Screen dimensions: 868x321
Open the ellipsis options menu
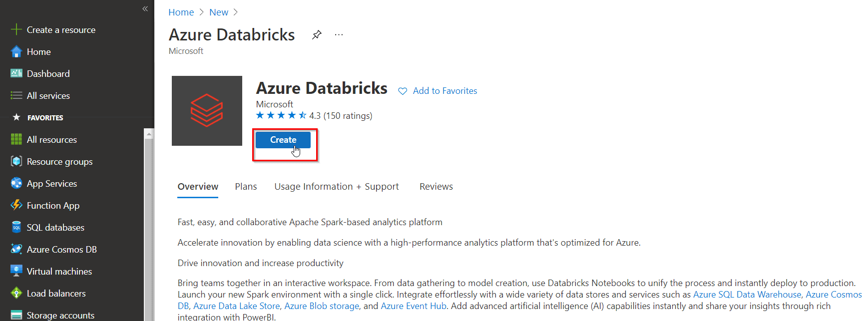339,34
